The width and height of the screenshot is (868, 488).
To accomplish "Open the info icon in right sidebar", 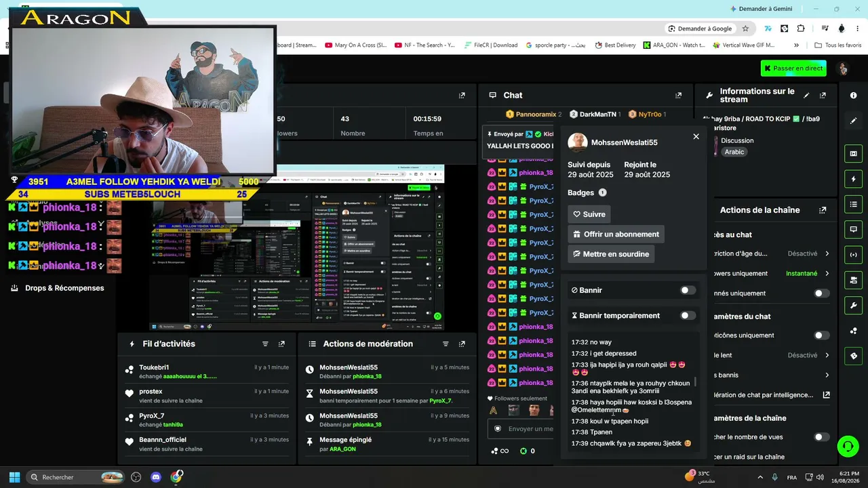I will [854, 96].
